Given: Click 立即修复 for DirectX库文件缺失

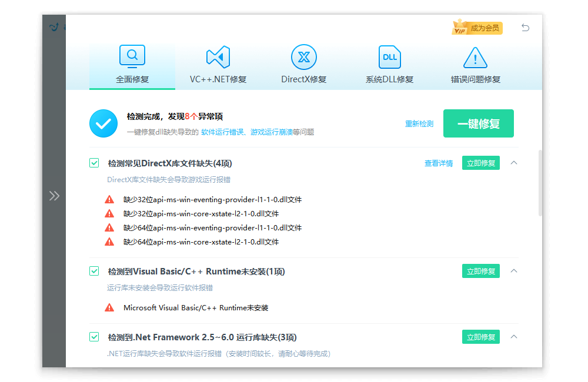Looking at the screenshot, I should [481, 163].
